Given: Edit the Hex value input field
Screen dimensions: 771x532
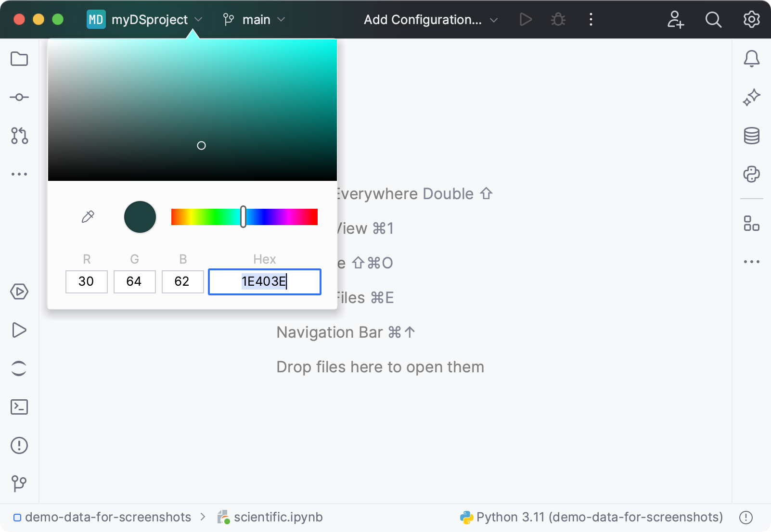Looking at the screenshot, I should (264, 282).
